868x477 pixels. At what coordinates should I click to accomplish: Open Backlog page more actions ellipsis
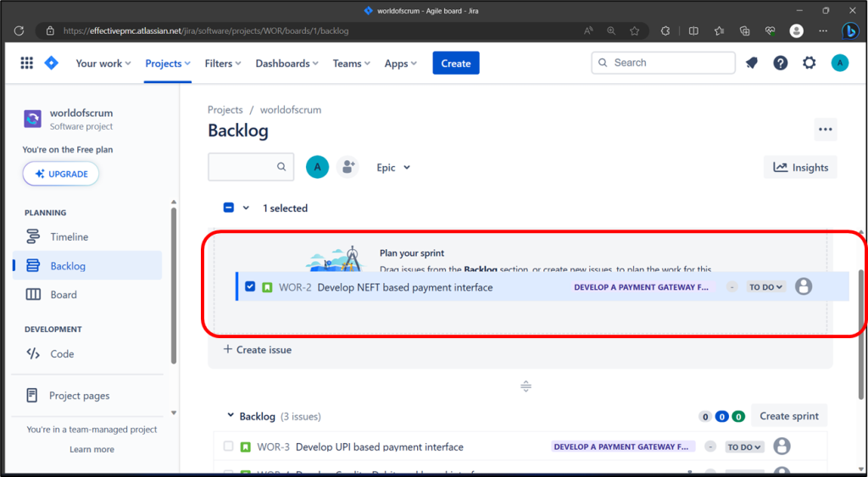[x=826, y=130]
